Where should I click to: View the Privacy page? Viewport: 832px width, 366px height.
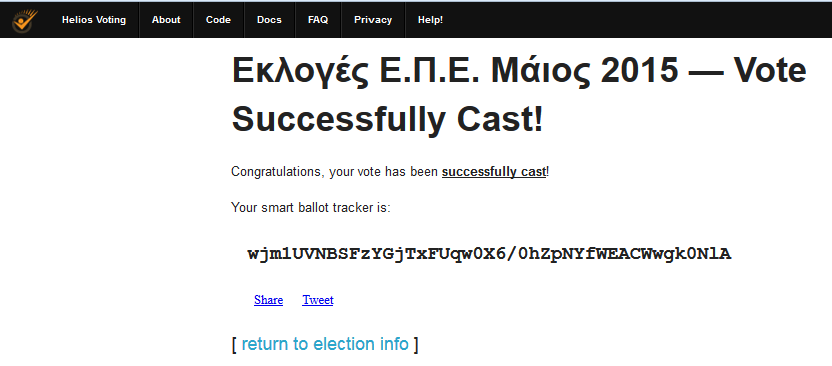(x=373, y=20)
